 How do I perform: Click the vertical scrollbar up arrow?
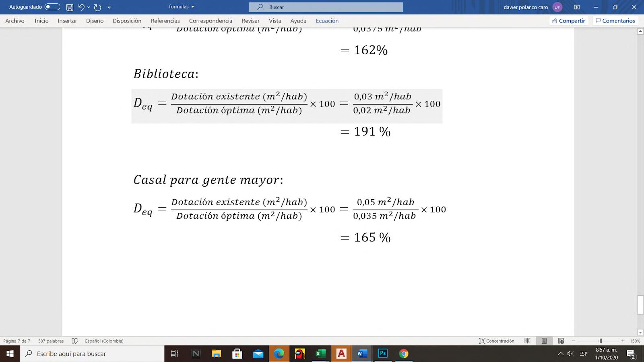pyautogui.click(x=640, y=31)
